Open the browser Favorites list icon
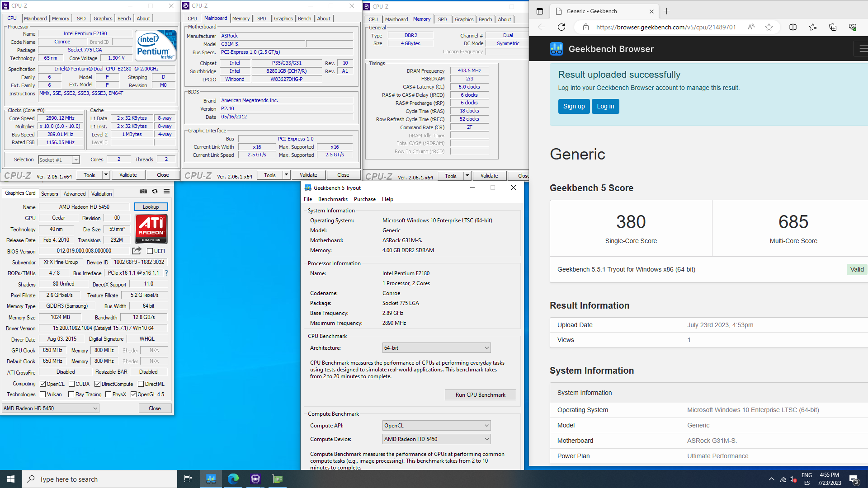This screenshot has width=868, height=488. (813, 27)
